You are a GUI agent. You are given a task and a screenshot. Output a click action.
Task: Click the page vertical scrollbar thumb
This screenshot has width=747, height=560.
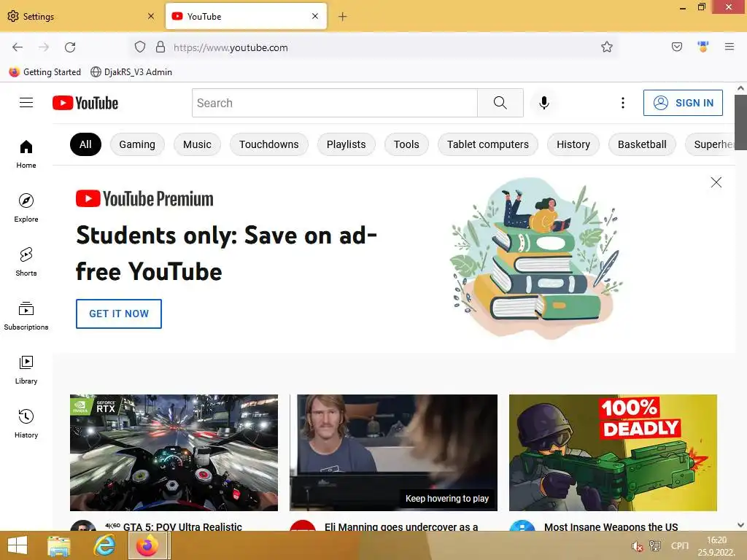(740, 122)
